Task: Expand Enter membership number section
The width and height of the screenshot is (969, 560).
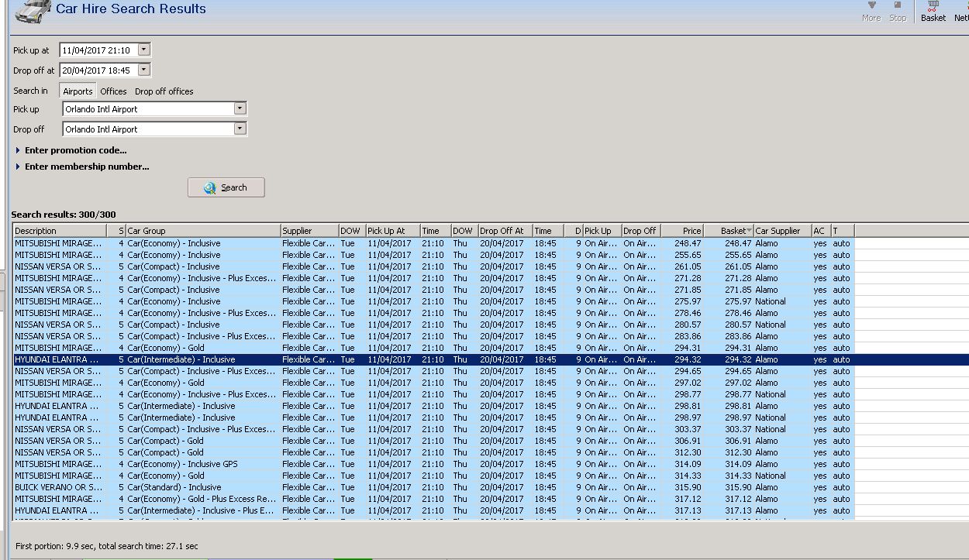Action: 82,167
